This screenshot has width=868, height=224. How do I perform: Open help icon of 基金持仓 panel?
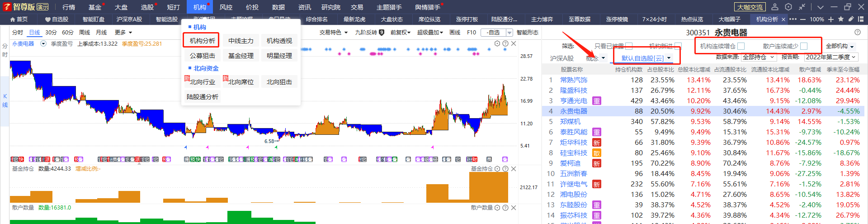(x=505, y=169)
